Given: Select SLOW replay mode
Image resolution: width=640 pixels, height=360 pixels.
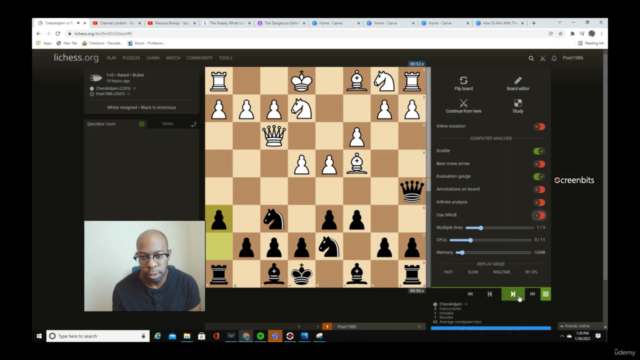Looking at the screenshot, I should click(473, 272).
